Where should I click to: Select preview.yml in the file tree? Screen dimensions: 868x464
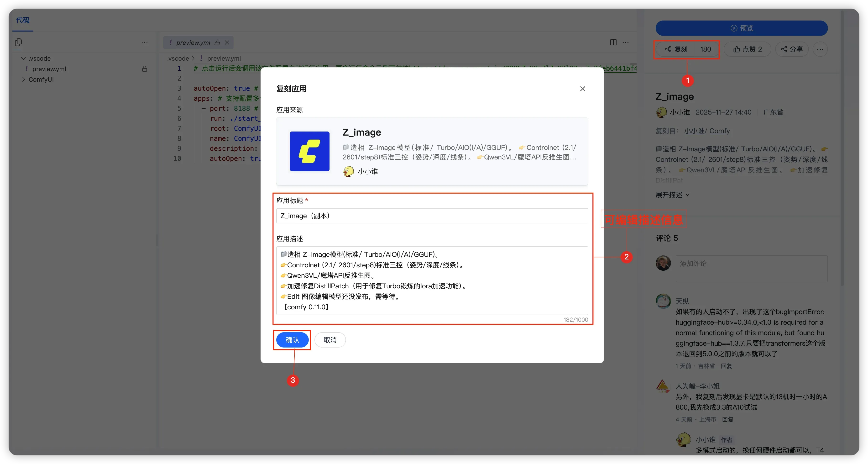click(49, 69)
